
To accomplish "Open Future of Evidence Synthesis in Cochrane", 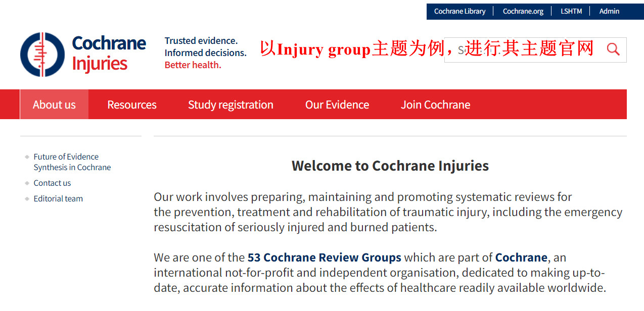I will 72,162.
